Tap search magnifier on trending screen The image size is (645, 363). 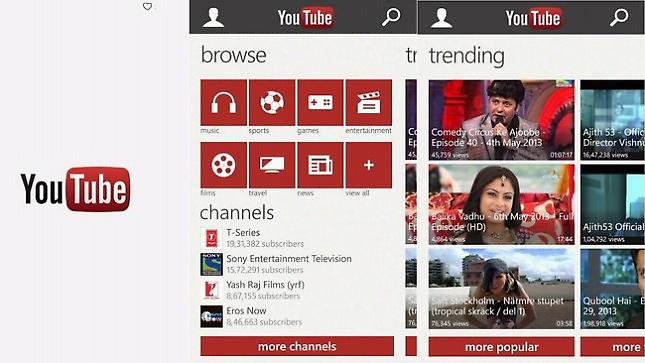[619, 18]
